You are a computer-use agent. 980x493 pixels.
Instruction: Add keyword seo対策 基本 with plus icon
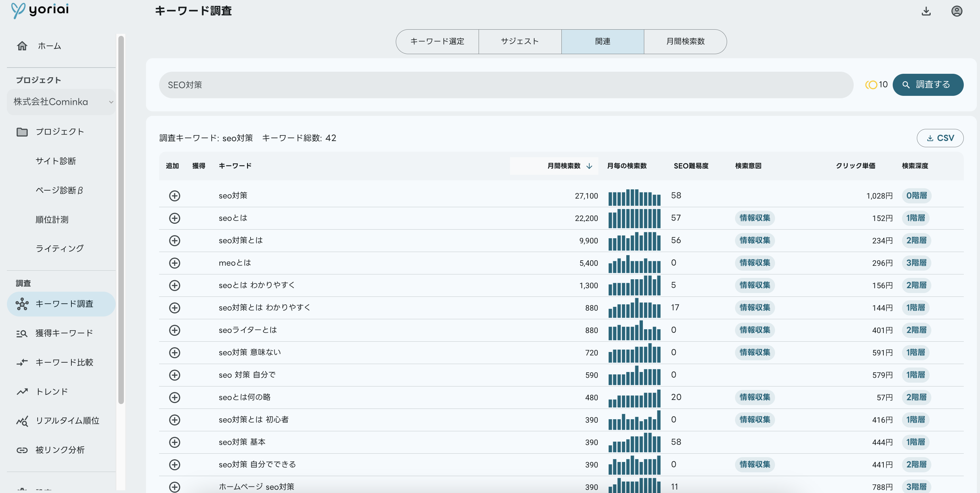tap(174, 442)
